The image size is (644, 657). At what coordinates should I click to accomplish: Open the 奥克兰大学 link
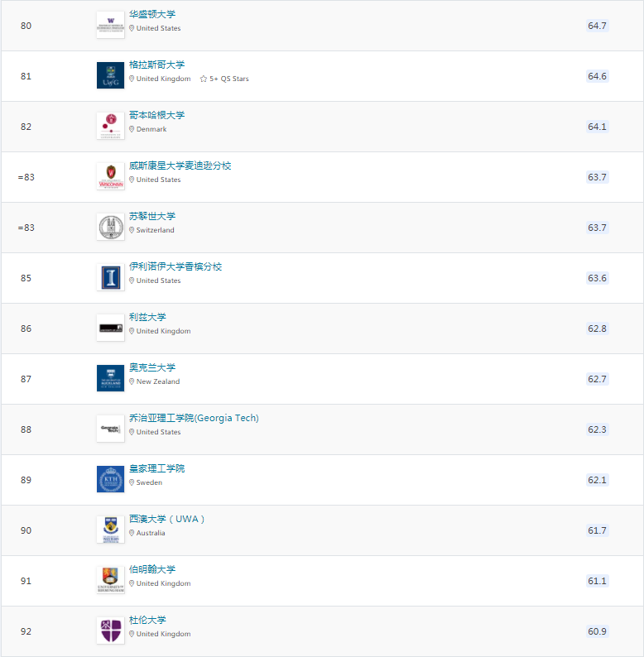152,367
